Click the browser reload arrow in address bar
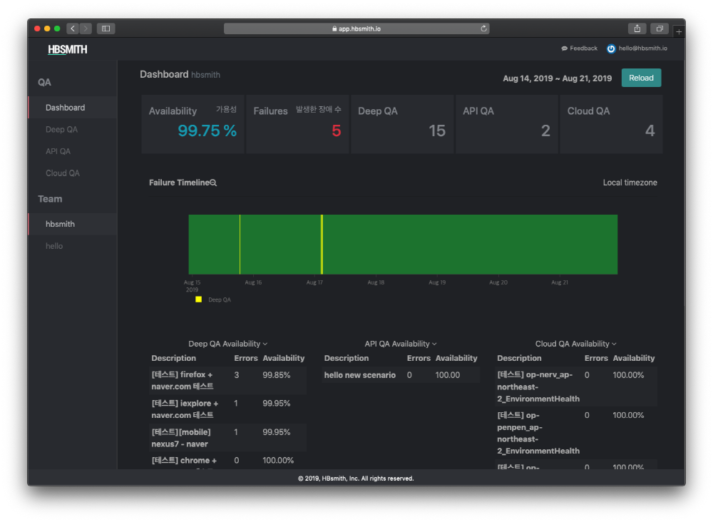 coord(484,28)
